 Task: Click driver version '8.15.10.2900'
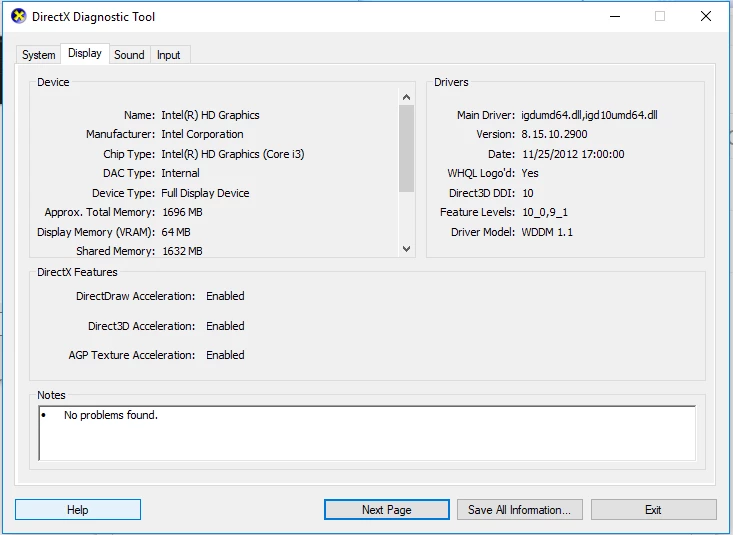click(554, 134)
